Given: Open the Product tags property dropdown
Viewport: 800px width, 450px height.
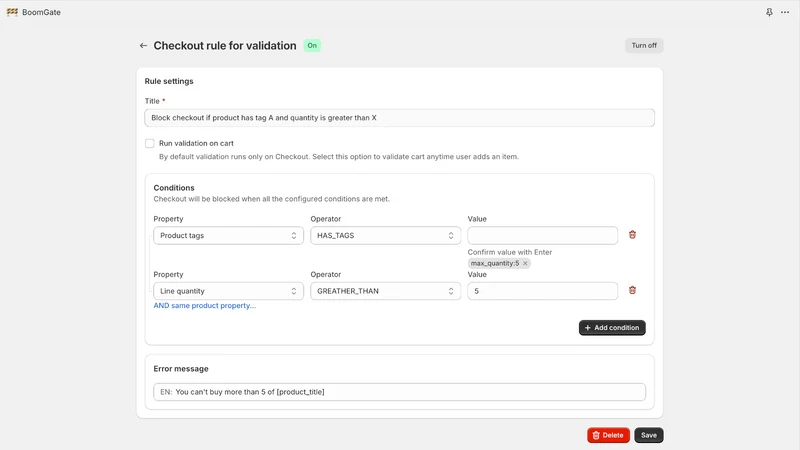Looking at the screenshot, I should click(228, 235).
